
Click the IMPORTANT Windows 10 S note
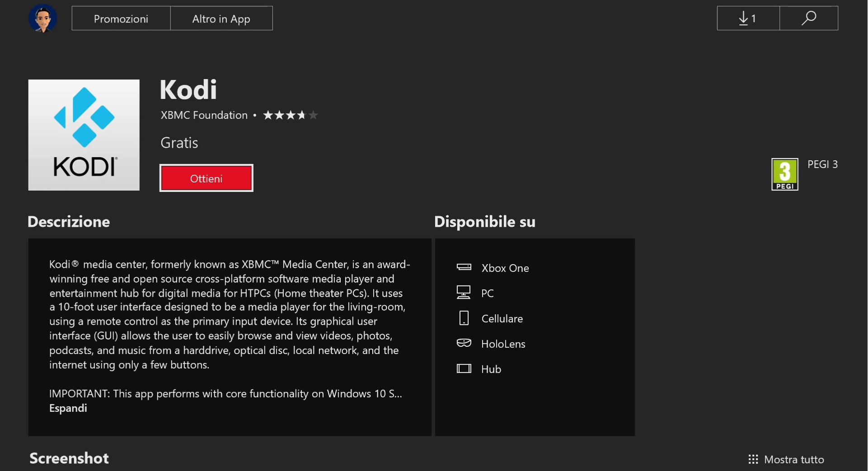pos(225,394)
